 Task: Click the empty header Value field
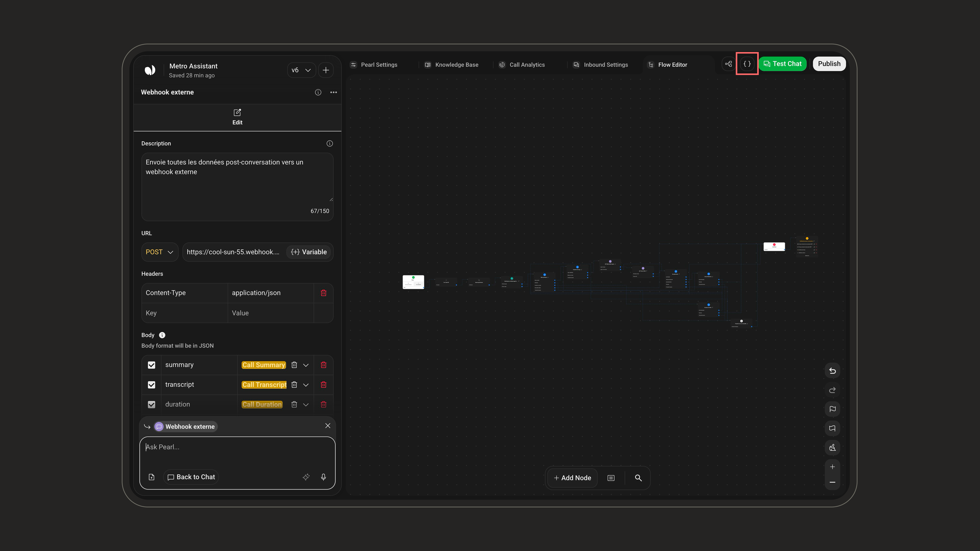click(270, 313)
